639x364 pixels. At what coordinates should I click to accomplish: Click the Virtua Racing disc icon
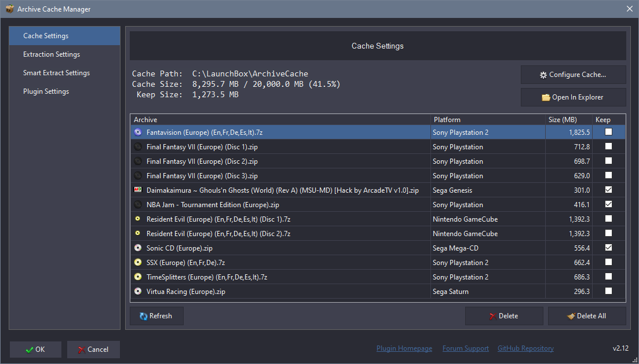138,292
